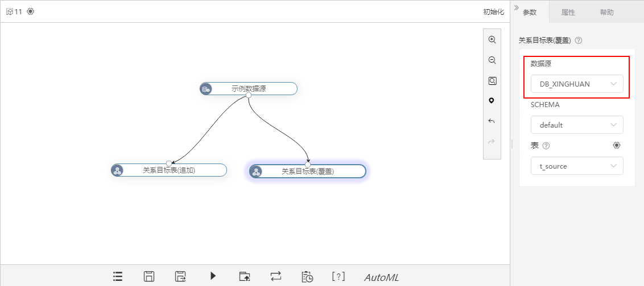Click the 数据源 field label
644x286 pixels.
pyautogui.click(x=541, y=64)
